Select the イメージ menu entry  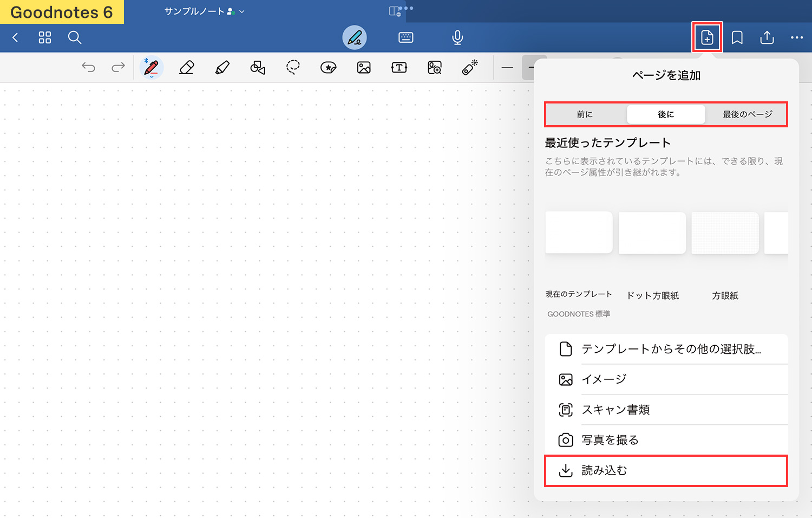[666, 379]
